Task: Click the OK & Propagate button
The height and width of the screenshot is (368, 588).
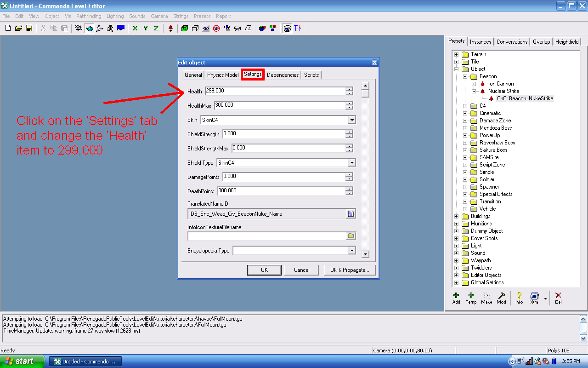Action: tap(350, 270)
